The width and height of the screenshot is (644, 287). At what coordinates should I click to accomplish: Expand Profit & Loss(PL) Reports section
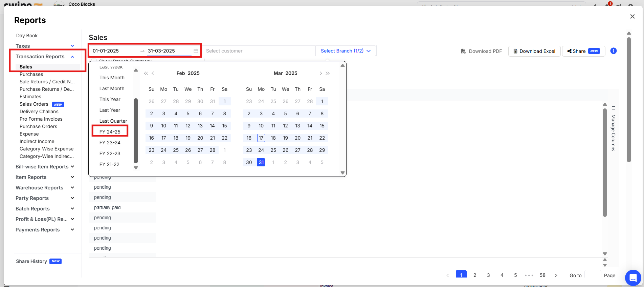point(45,219)
